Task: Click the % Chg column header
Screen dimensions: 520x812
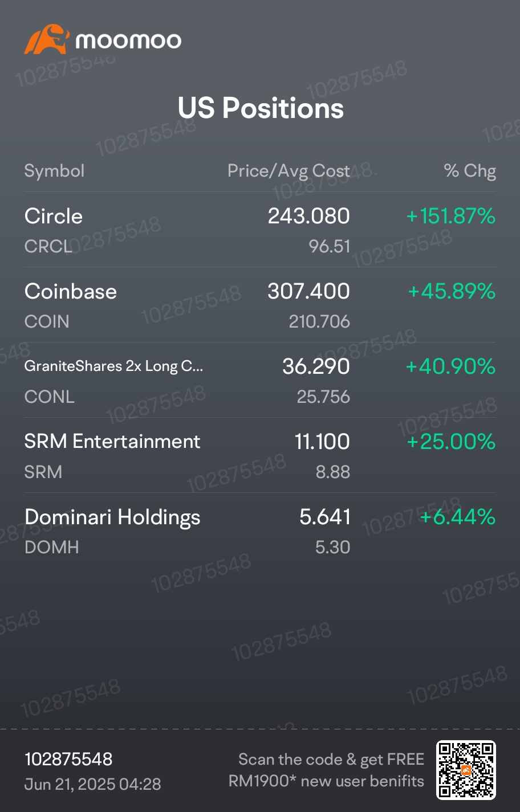Action: click(x=470, y=171)
